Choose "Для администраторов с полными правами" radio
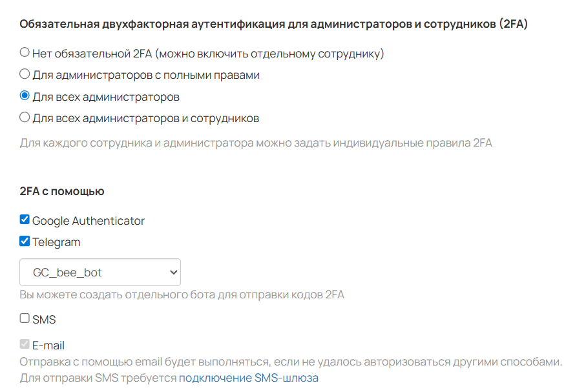Screen dimensions: 586x392 (25, 74)
